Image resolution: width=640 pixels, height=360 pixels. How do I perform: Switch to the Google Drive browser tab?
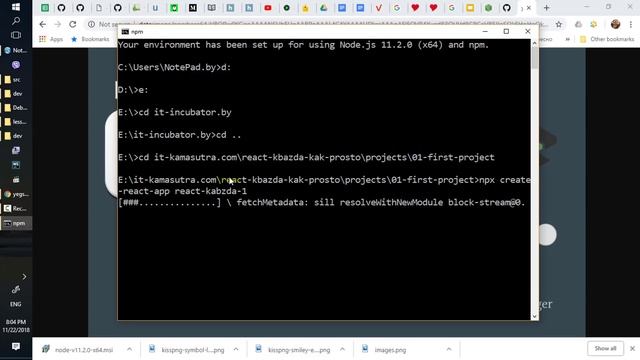click(x=324, y=8)
